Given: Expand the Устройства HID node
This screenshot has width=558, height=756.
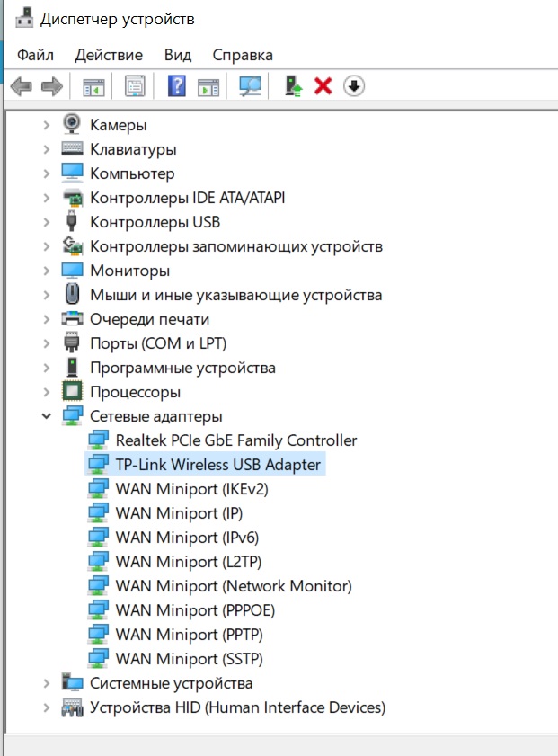Looking at the screenshot, I should (46, 707).
